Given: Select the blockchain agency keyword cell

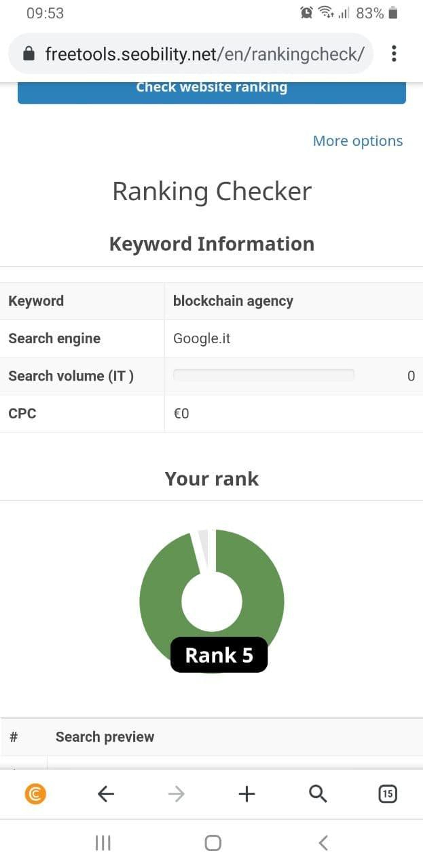Looking at the screenshot, I should click(x=293, y=301).
